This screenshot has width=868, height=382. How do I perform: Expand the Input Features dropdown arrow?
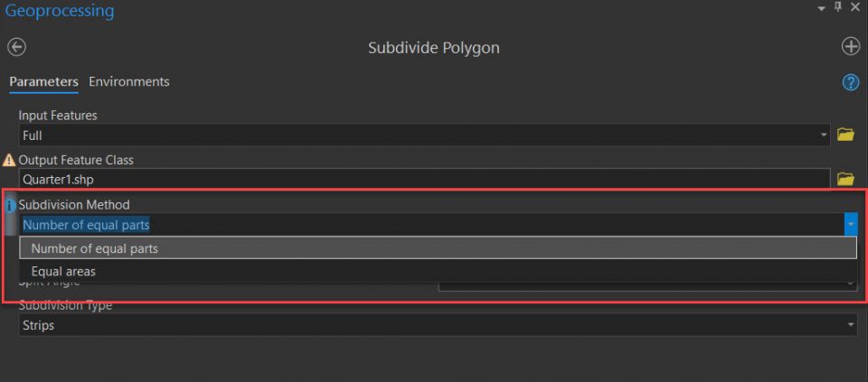click(x=824, y=135)
